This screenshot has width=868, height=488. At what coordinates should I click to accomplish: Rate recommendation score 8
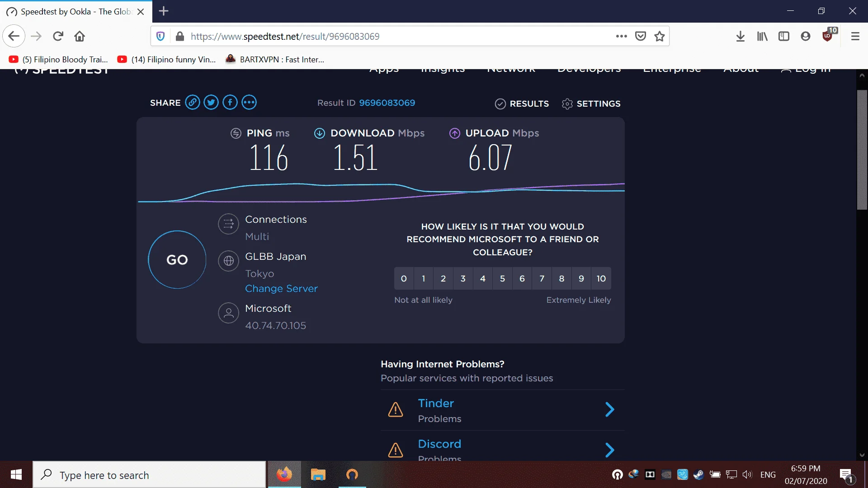pos(561,278)
